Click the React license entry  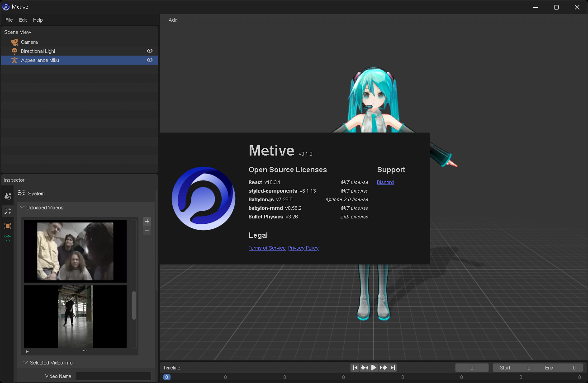(x=308, y=182)
